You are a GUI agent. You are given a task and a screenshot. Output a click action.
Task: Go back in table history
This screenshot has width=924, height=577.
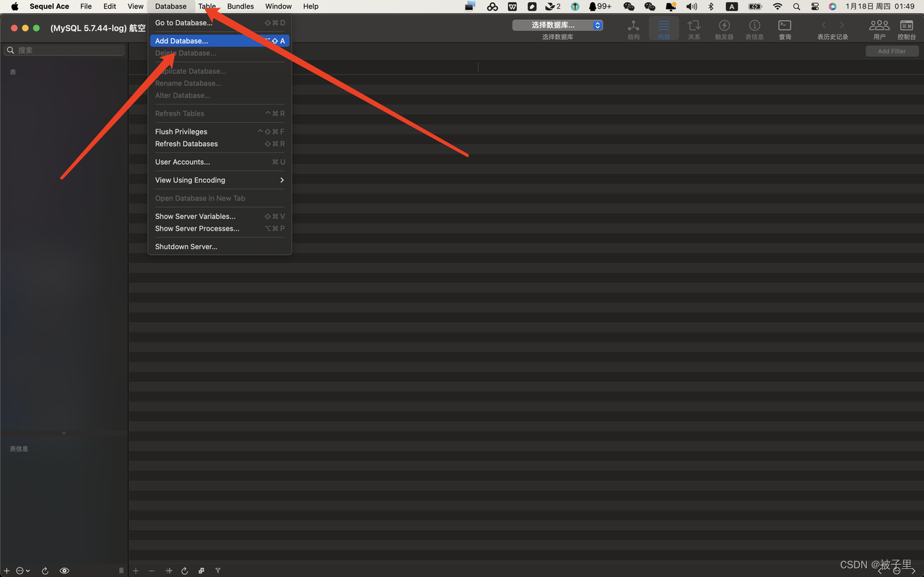(x=824, y=25)
